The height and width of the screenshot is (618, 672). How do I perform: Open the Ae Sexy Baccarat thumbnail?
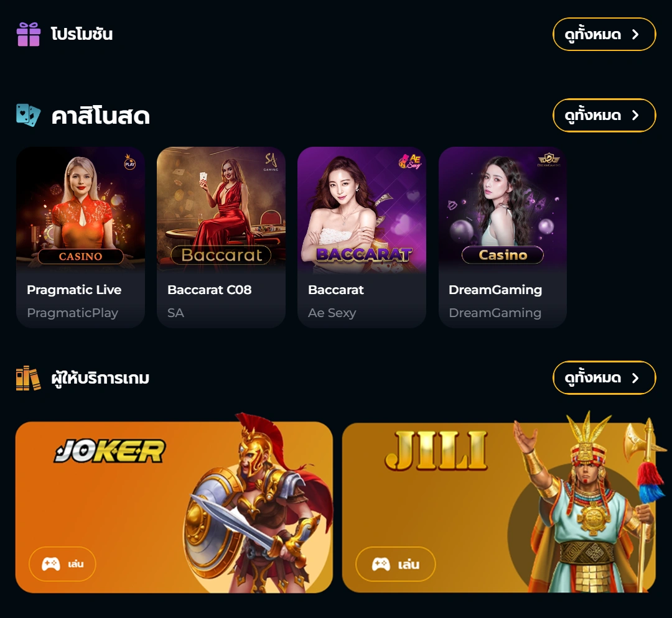[362, 210]
